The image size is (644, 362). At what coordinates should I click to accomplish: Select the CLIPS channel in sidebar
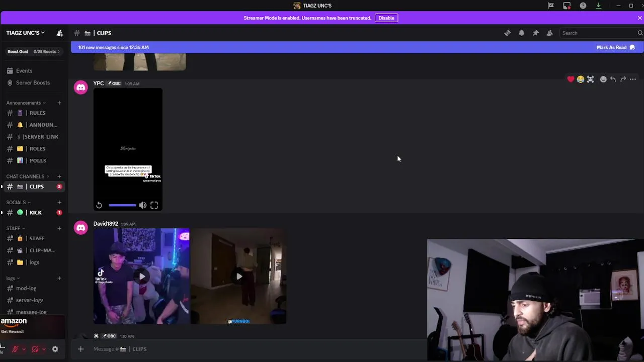34,187
